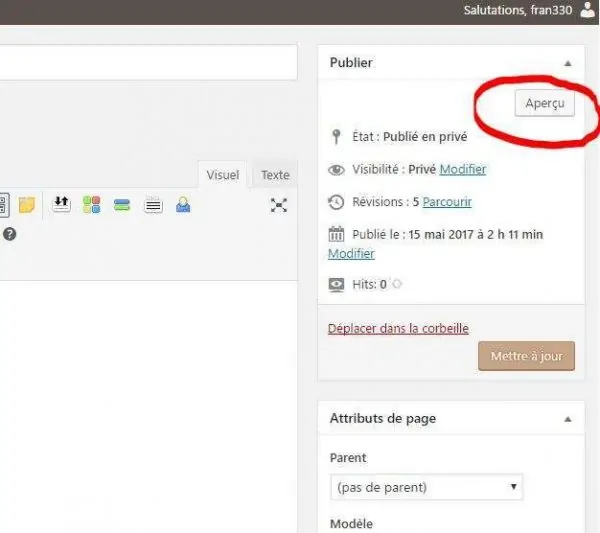The height and width of the screenshot is (533, 600).
Task: Click the page title input field
Action: [x=148, y=62]
